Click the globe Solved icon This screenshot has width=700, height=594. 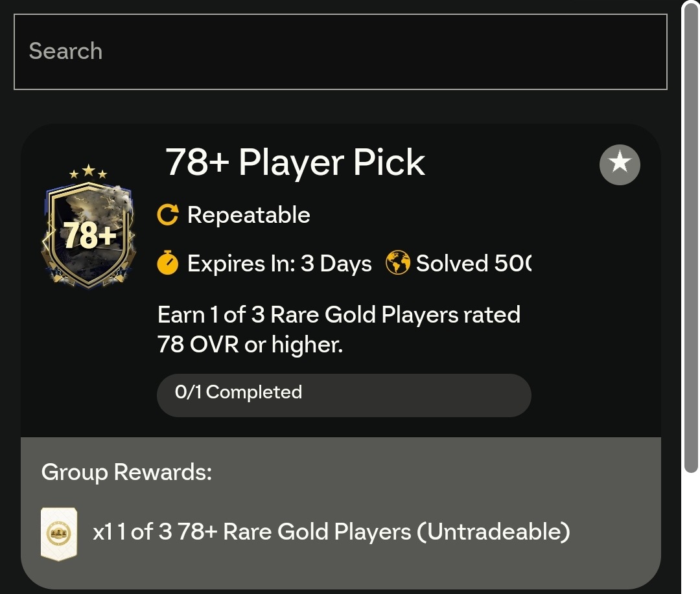397,263
